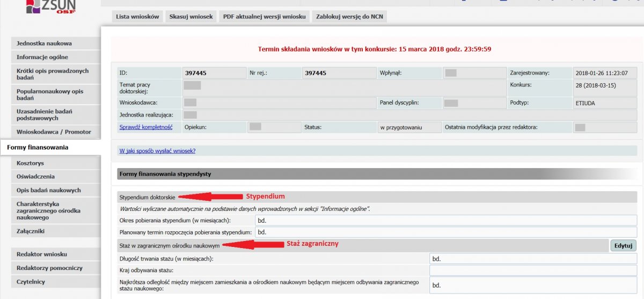Select the Kosztorys sidebar item
644x299 pixels.
(30, 163)
